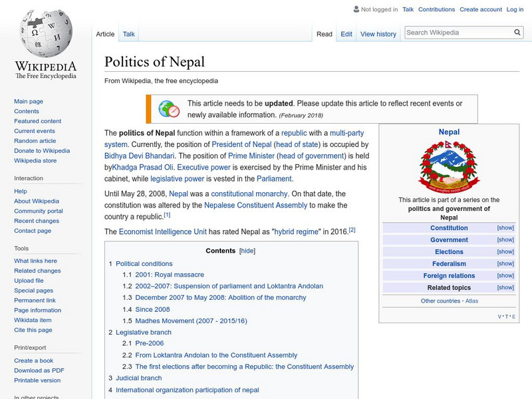
Task: Open the View history tab
Action: tap(378, 34)
